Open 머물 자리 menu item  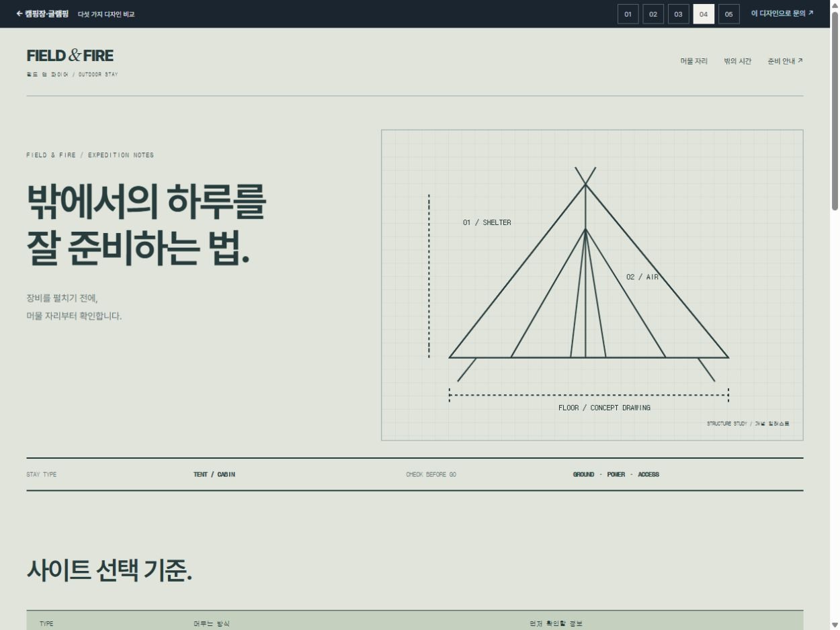tap(694, 61)
